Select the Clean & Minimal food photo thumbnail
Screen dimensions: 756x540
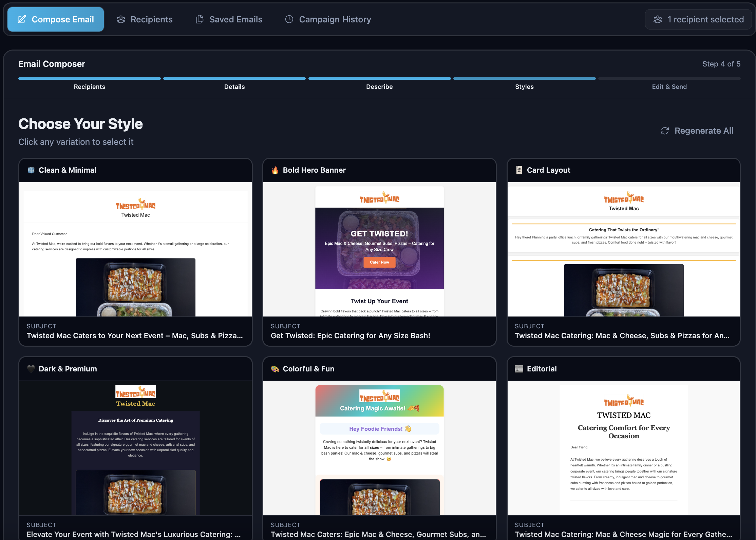135,287
